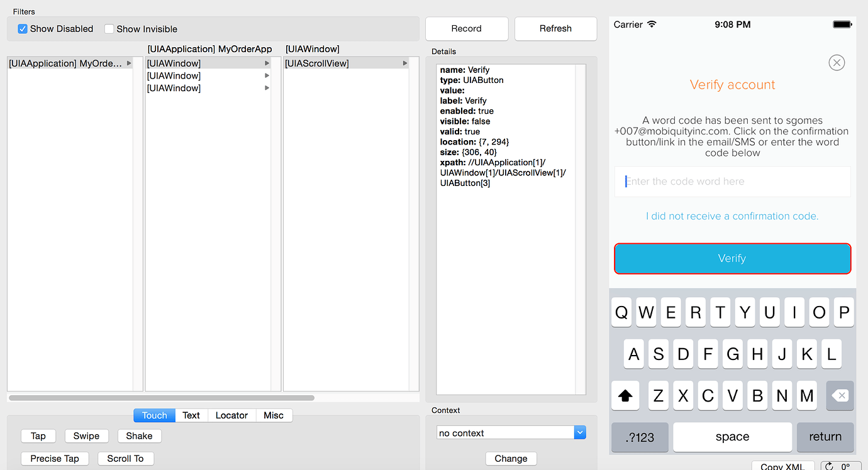Tap the return key on the simulated keyboard
Image resolution: width=868 pixels, height=470 pixels.
(x=825, y=437)
